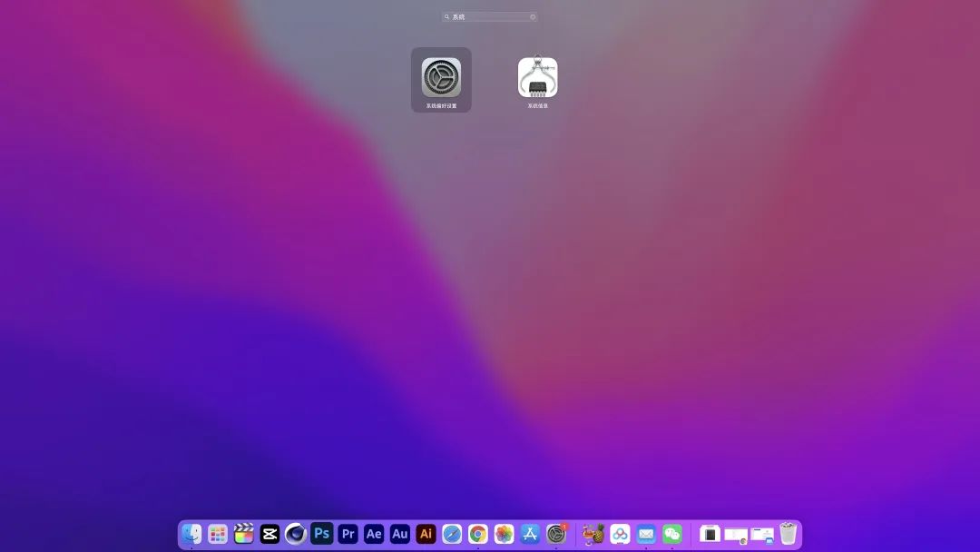
Task: Open Finder from the Dock
Action: [x=191, y=534]
